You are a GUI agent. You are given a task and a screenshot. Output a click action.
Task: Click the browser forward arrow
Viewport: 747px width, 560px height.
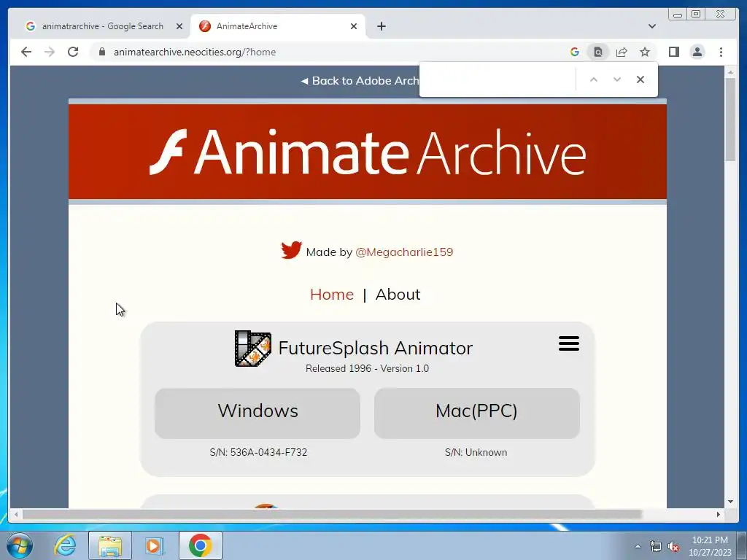click(x=50, y=52)
